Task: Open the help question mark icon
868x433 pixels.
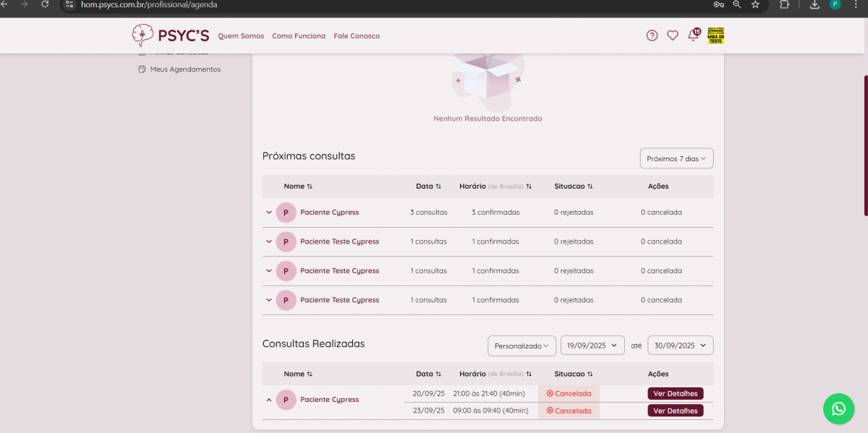Action: pyautogui.click(x=652, y=35)
